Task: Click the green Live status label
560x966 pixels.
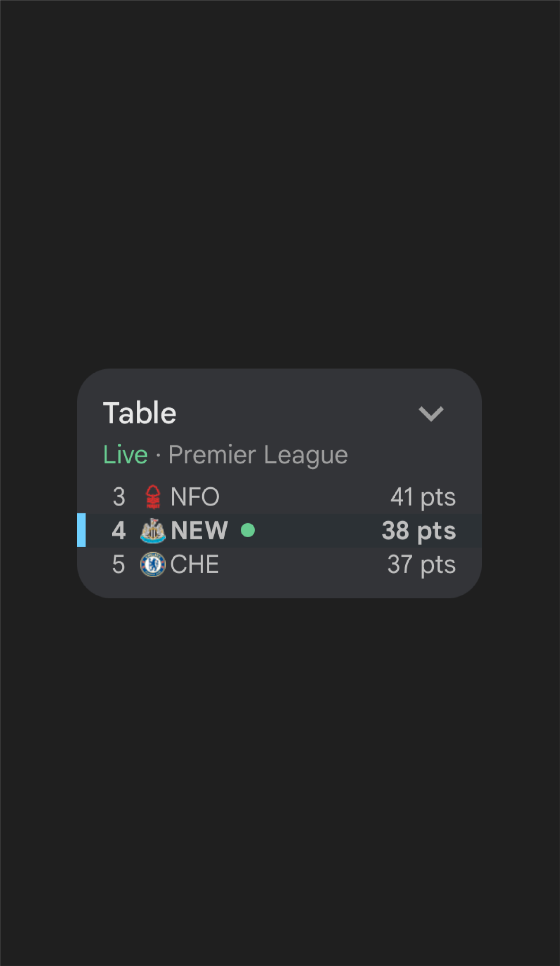Action: point(125,455)
